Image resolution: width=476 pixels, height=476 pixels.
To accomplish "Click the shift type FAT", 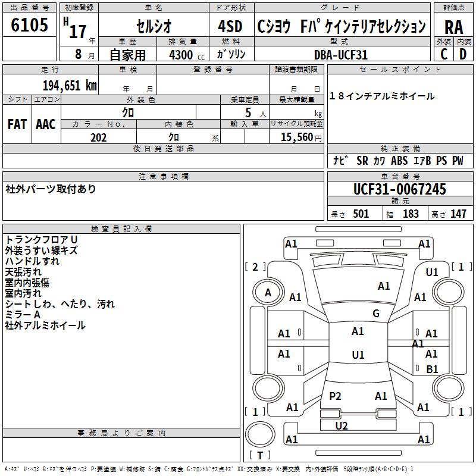I will pos(17,124).
